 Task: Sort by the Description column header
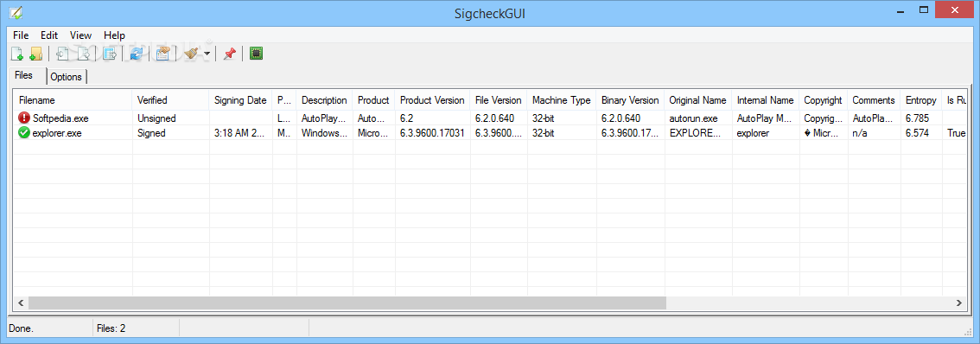point(324,100)
